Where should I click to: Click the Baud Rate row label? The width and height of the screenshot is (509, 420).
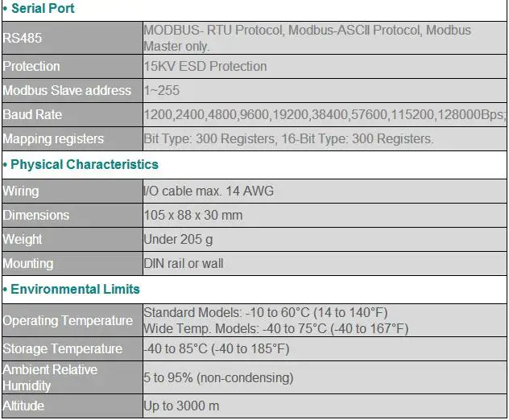(32, 114)
